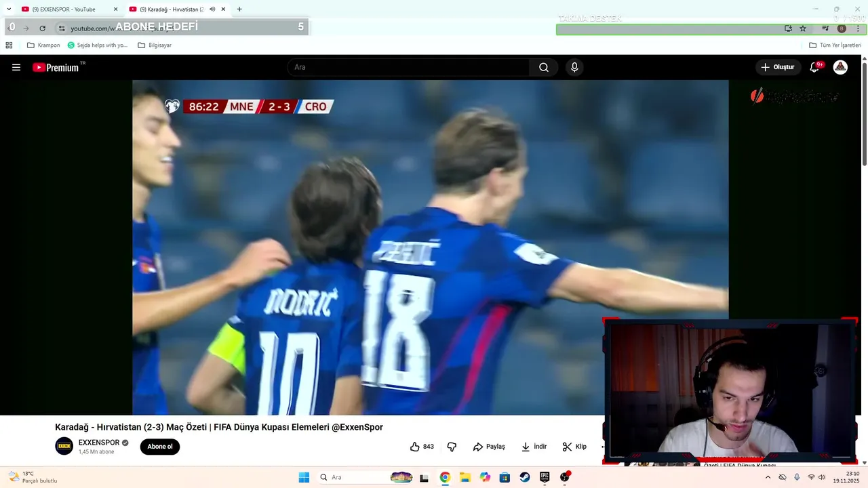
Task: Click the YouTube search magnifier button
Action: point(544,67)
